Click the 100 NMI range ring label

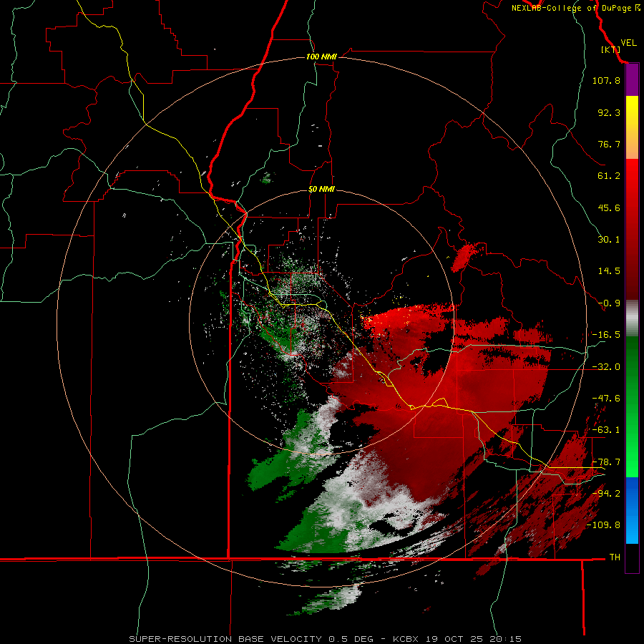coord(321,57)
